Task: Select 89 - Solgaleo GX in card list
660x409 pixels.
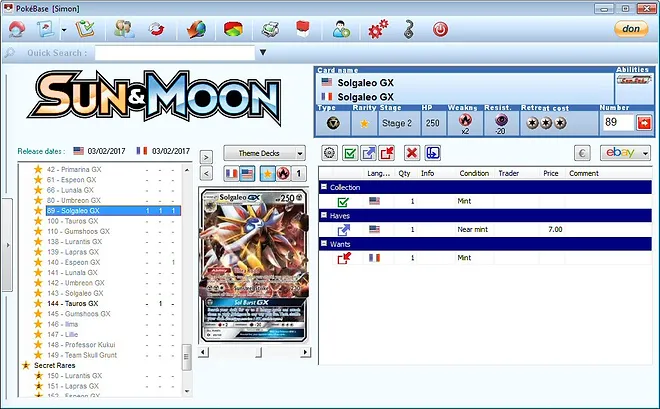Action: coord(113,210)
